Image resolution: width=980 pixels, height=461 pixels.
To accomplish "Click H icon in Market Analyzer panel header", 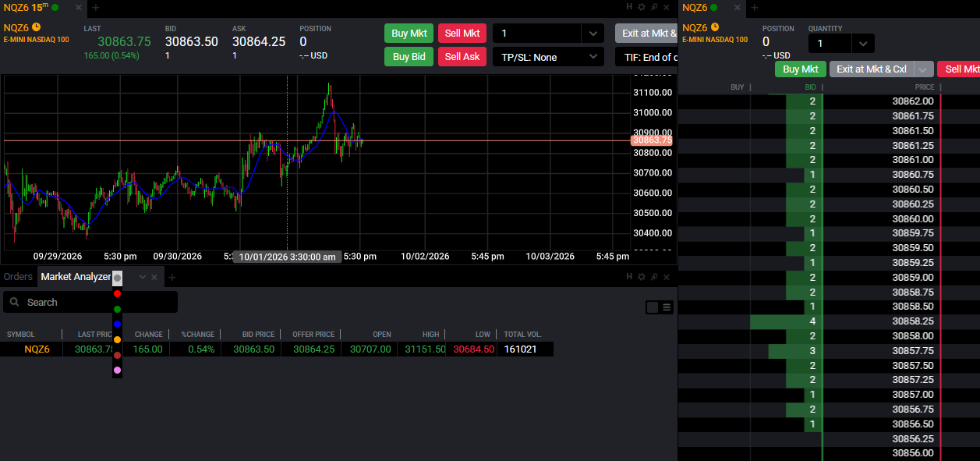I will (629, 277).
